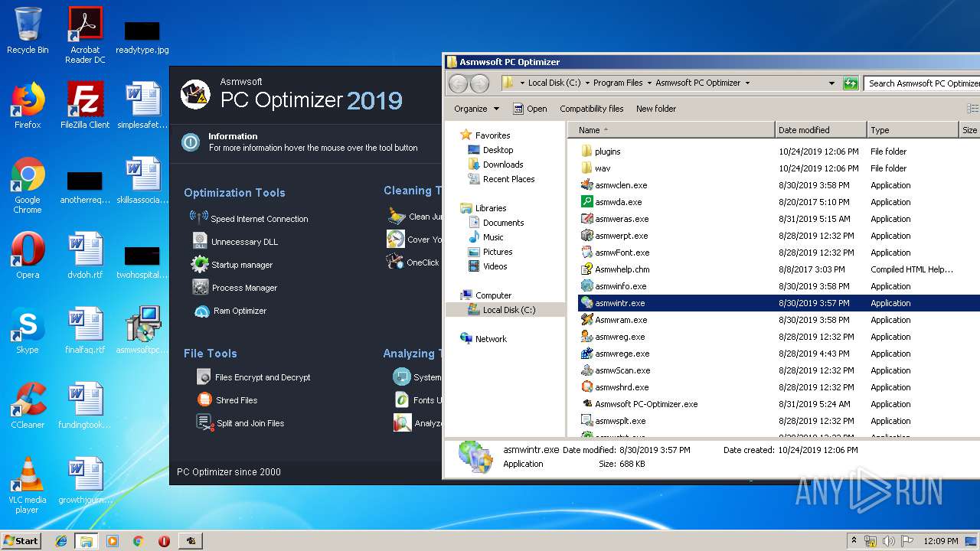Click the Open toolbar button

pyautogui.click(x=530, y=109)
